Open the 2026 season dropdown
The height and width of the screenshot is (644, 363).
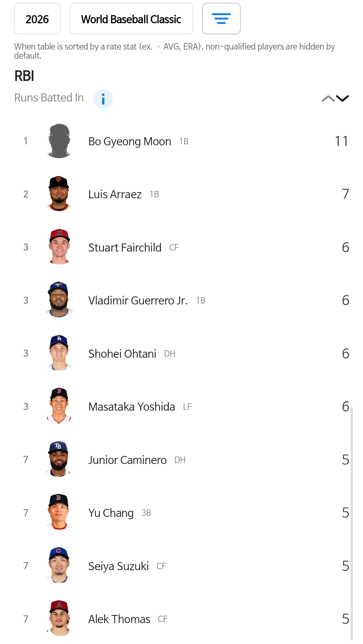point(37,19)
